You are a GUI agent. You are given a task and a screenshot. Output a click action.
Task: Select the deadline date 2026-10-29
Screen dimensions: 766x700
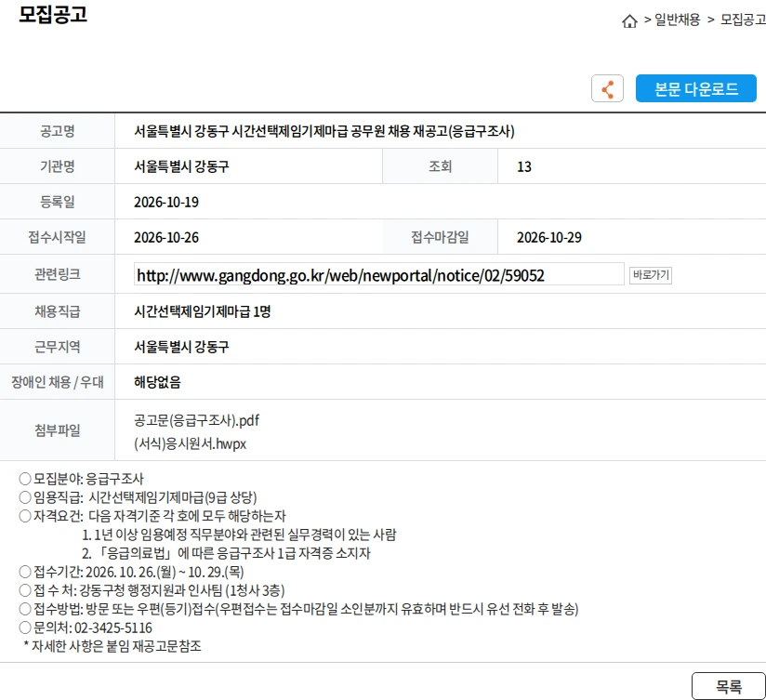click(549, 237)
